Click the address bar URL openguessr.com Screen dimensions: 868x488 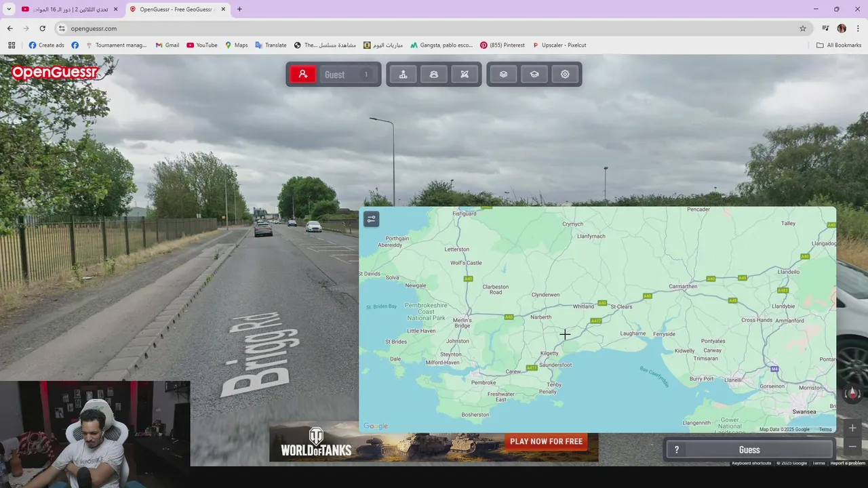click(x=94, y=28)
